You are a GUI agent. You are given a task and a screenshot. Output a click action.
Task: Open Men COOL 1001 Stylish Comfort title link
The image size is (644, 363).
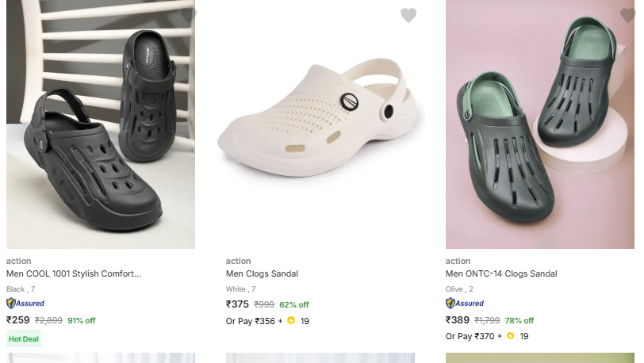pos(74,273)
